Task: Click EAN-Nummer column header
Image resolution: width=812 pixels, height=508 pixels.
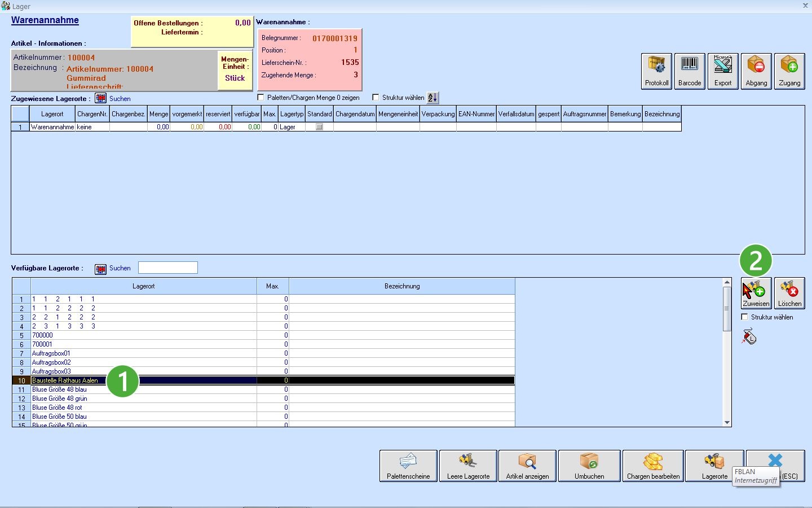Action: pos(476,114)
